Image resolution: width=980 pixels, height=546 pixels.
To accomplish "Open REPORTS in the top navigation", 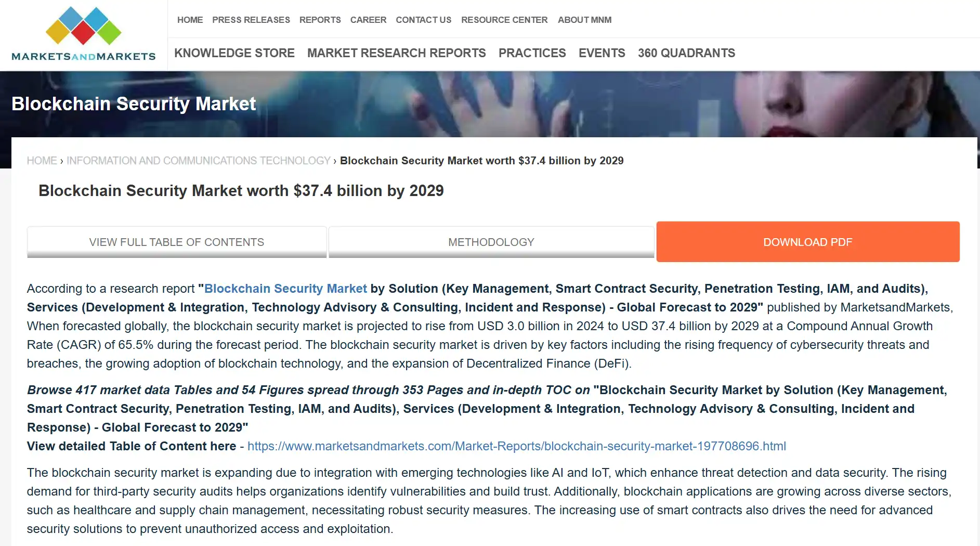I will click(320, 20).
